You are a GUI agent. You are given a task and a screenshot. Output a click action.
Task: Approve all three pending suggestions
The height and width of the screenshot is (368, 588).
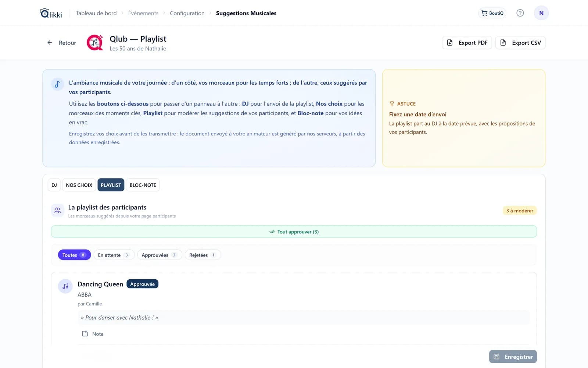[294, 232]
